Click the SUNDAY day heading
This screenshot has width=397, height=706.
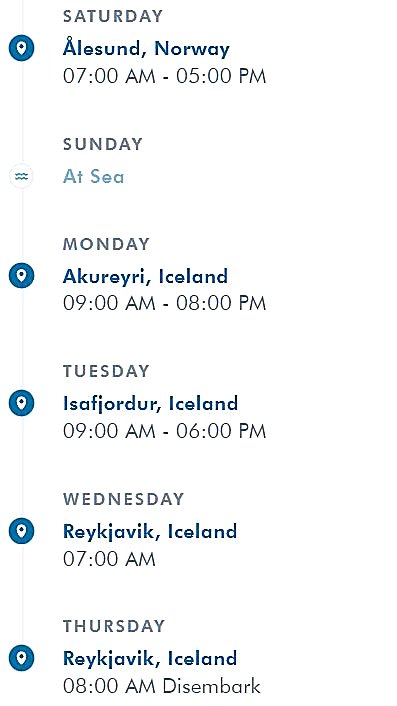point(103,145)
